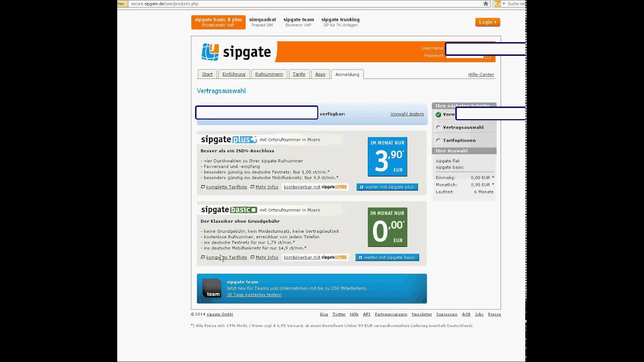Open the AGB footer link
Image resolution: width=644 pixels, height=362 pixels.
tap(466, 314)
